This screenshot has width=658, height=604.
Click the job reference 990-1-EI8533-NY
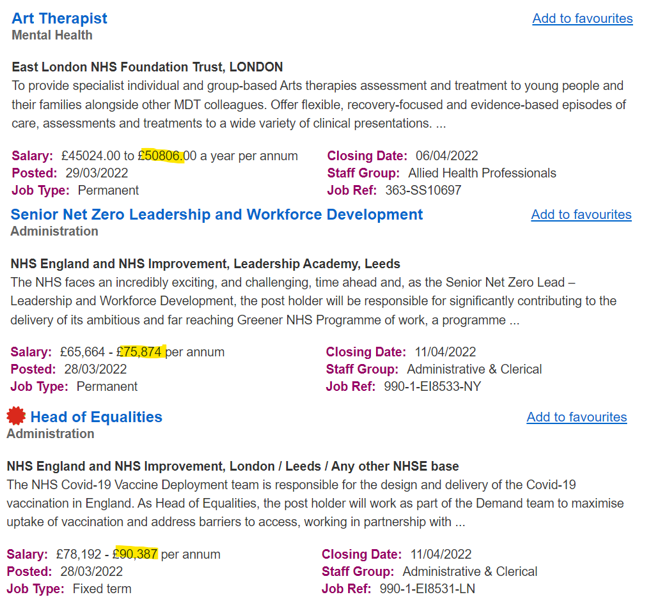pos(432,386)
